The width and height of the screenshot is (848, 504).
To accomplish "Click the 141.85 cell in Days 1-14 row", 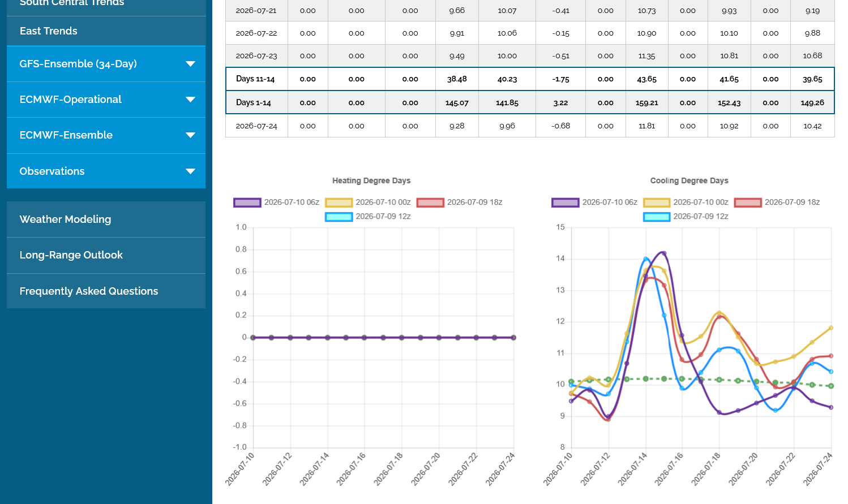I will [x=507, y=103].
